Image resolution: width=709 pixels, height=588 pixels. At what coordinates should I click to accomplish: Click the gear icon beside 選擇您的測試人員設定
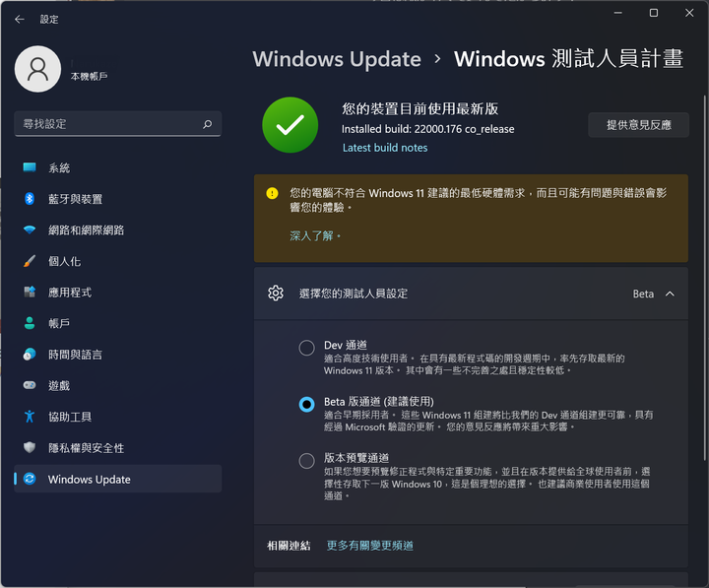[276, 294]
